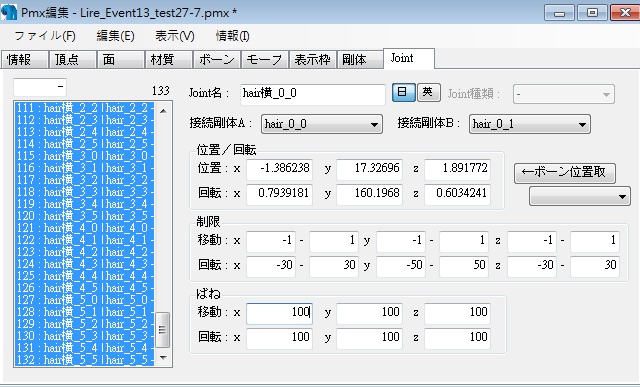Image resolution: width=640 pixels, height=387 pixels.
Task: Select joint 130 : hair横_5_3
Action: coord(85,336)
